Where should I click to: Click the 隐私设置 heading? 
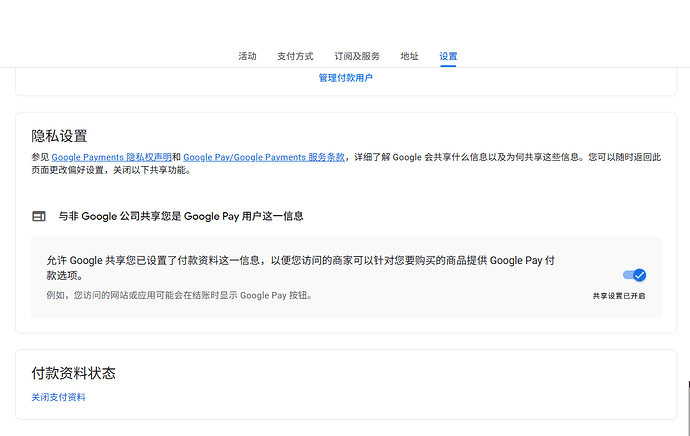(x=59, y=136)
